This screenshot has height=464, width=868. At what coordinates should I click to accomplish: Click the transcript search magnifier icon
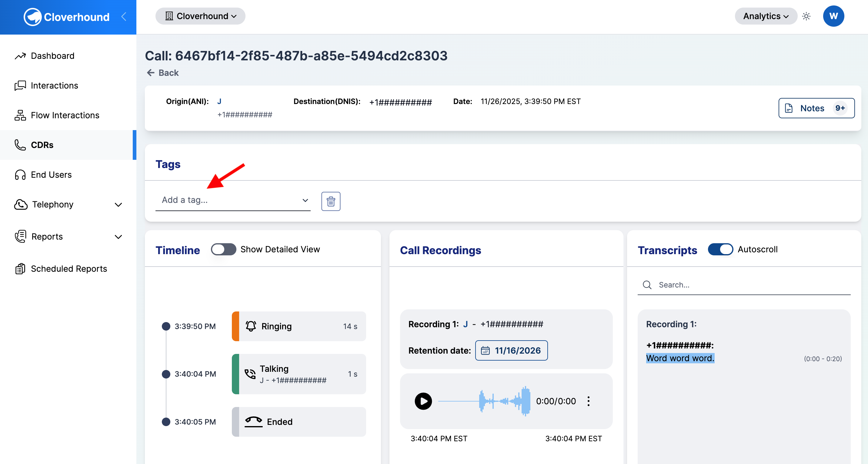647,285
